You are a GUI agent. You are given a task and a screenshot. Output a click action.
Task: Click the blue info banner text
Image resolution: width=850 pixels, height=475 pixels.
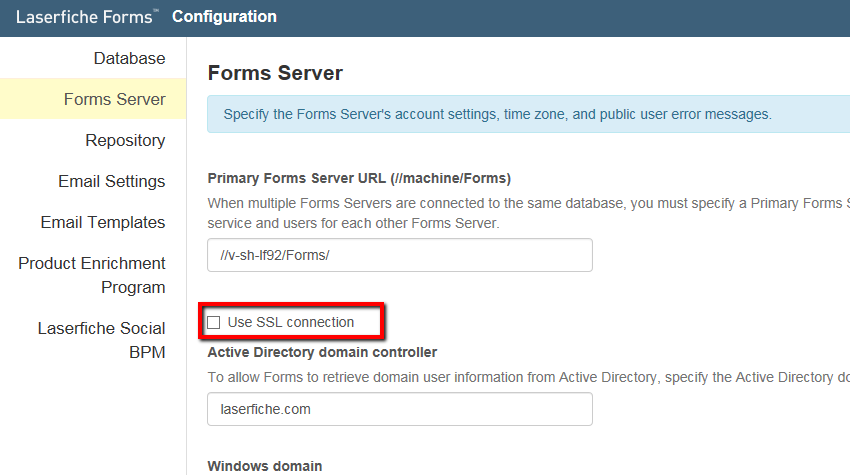[x=497, y=114]
